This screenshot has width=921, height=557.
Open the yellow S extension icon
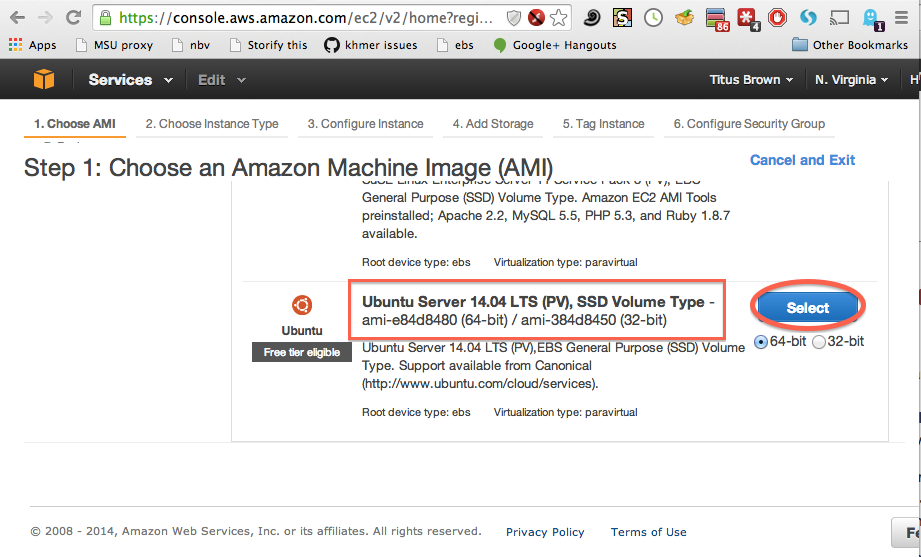(x=622, y=18)
